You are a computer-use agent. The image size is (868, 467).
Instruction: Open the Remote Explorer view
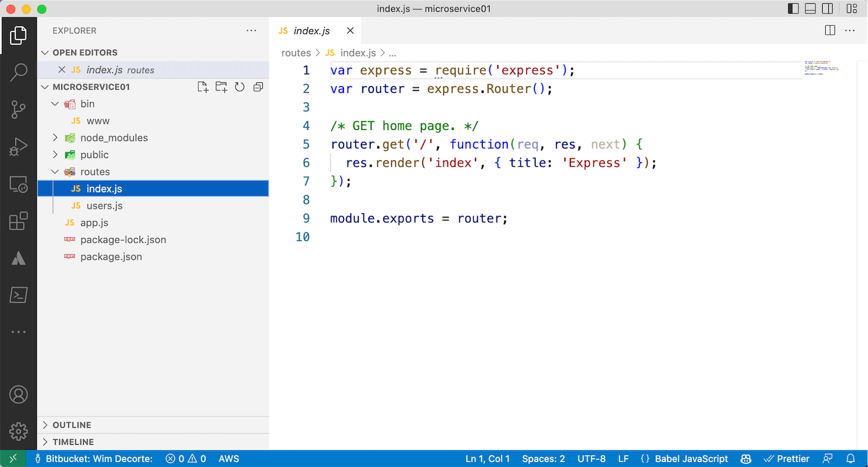coord(19,184)
